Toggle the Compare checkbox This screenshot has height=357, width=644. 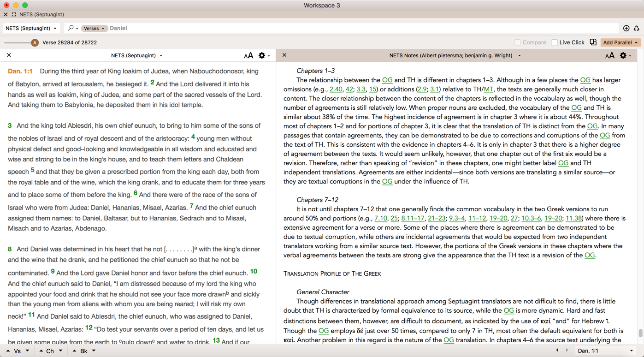tap(518, 42)
